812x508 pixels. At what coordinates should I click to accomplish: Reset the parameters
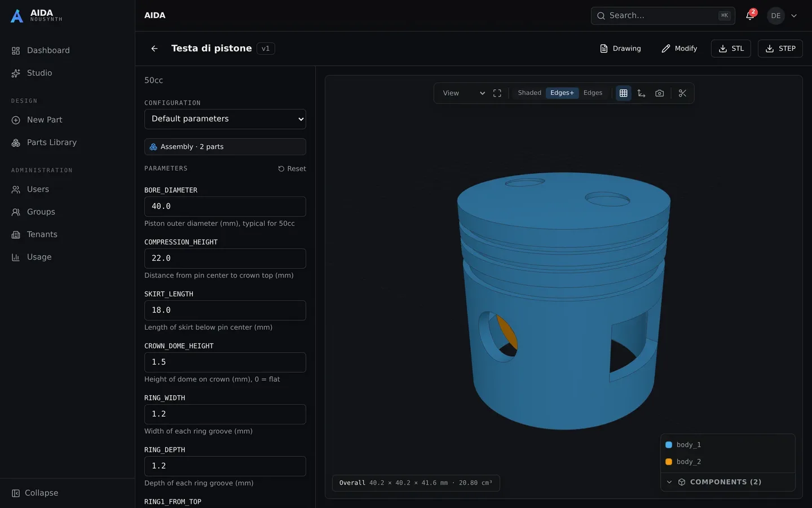[x=292, y=169]
